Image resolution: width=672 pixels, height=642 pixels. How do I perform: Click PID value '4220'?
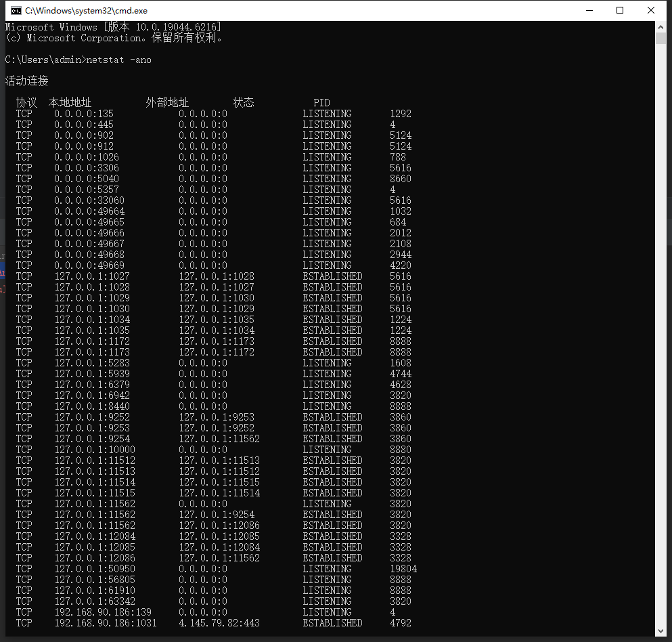[x=400, y=265]
